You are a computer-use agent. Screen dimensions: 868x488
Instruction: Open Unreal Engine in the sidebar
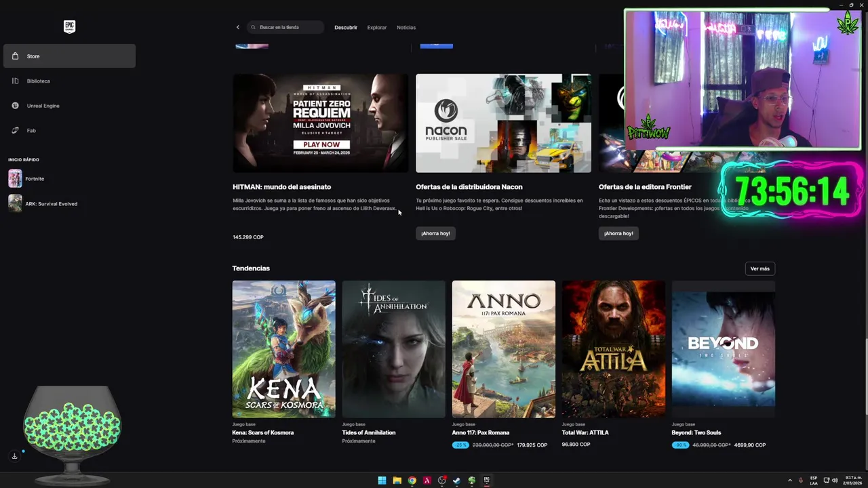[69, 106]
